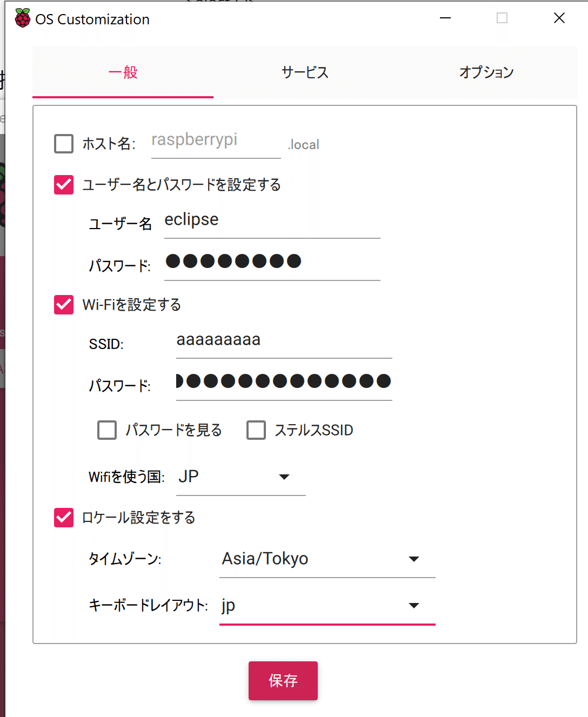Viewport: 588px width, 717px height.
Task: Enable the ステルスSSID checkbox
Action: (256, 430)
